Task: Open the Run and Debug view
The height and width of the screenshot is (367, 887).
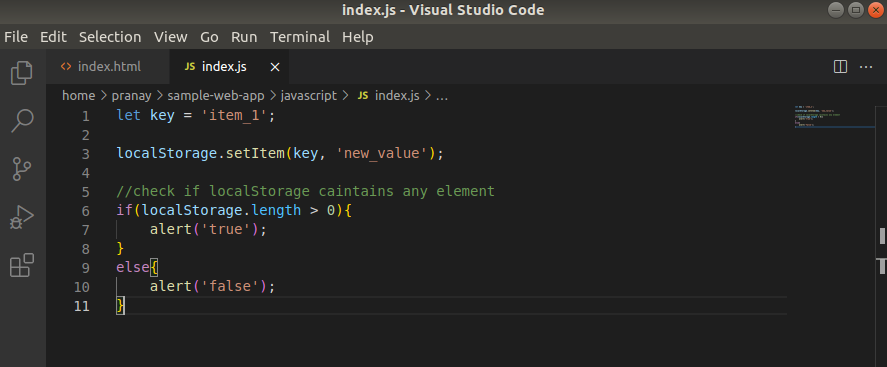Action: (22, 217)
